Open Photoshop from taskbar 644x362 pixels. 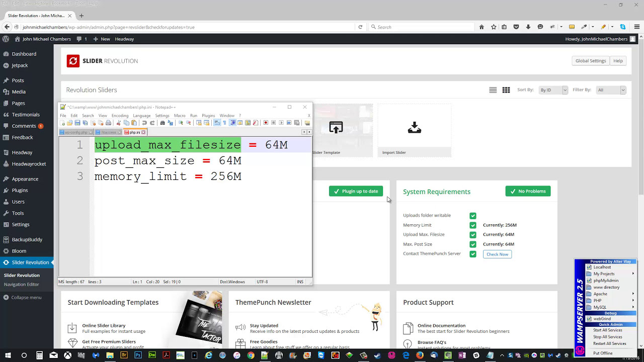(138, 355)
